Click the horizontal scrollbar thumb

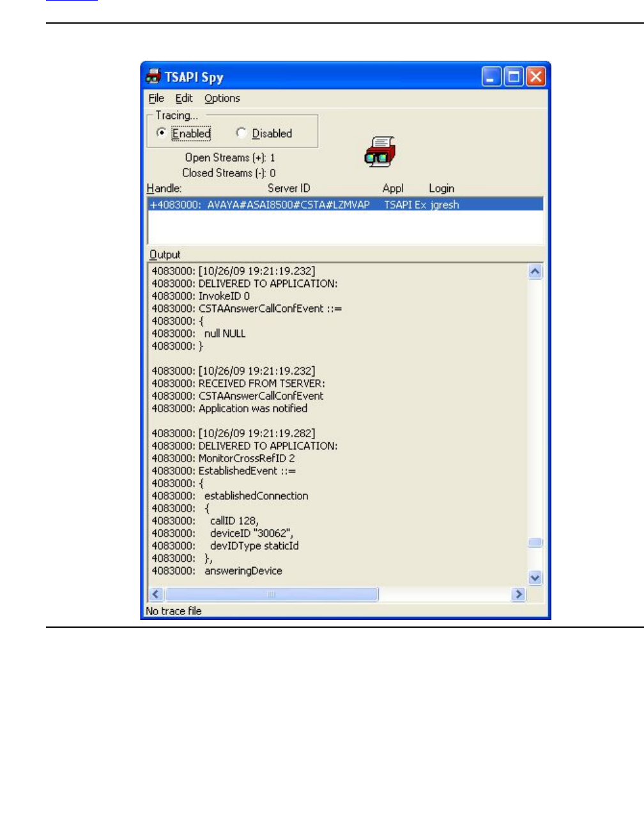(272, 595)
